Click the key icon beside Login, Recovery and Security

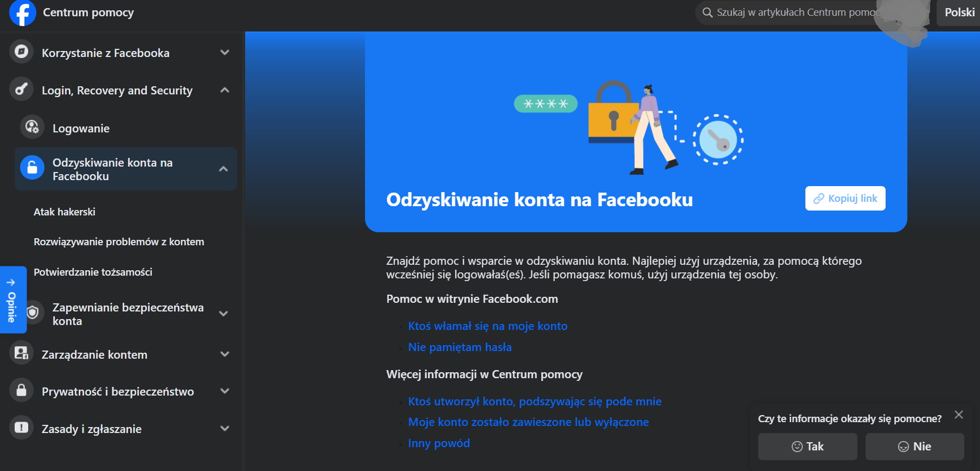pos(21,90)
